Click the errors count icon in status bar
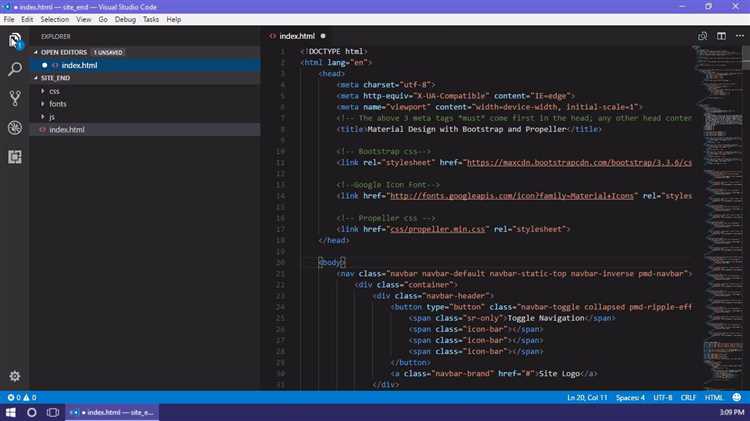The width and height of the screenshot is (750, 421). [11, 398]
